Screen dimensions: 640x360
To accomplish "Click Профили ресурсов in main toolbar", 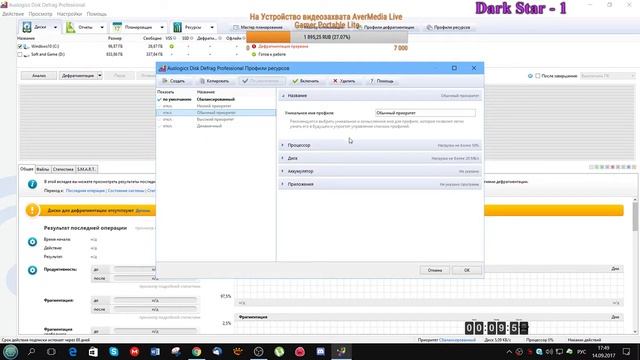I will coord(448,27).
